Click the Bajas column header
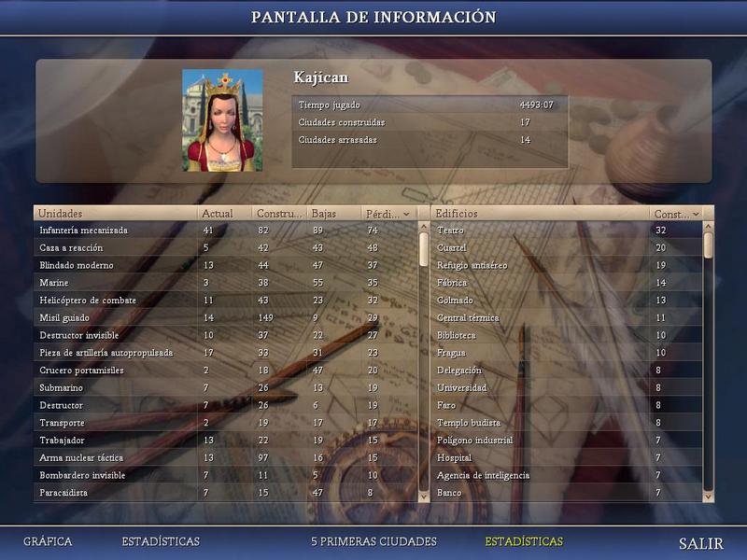This screenshot has height=560, width=747. pos(333,214)
